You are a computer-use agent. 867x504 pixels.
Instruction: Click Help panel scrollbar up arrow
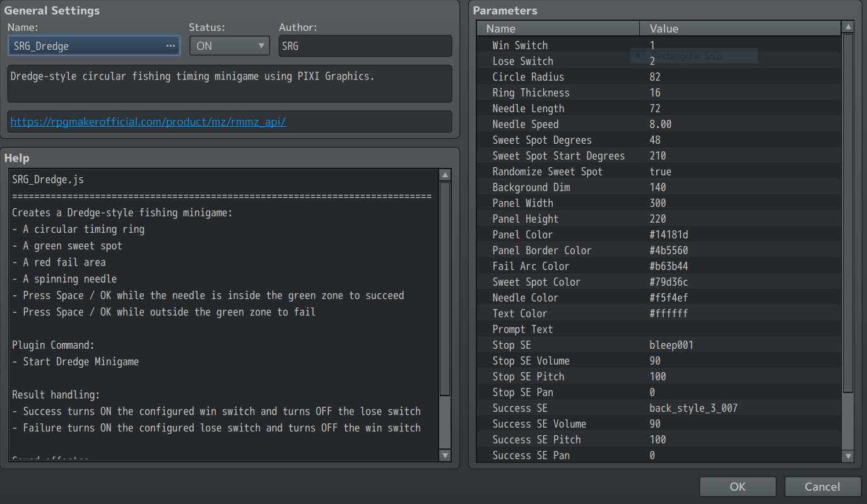(x=445, y=175)
